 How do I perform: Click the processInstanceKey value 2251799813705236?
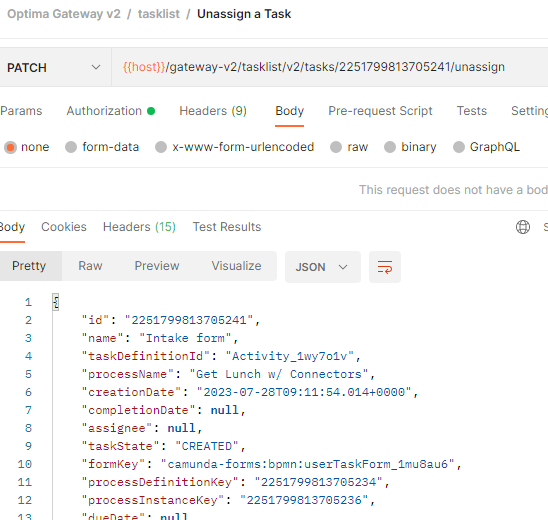(x=304, y=500)
